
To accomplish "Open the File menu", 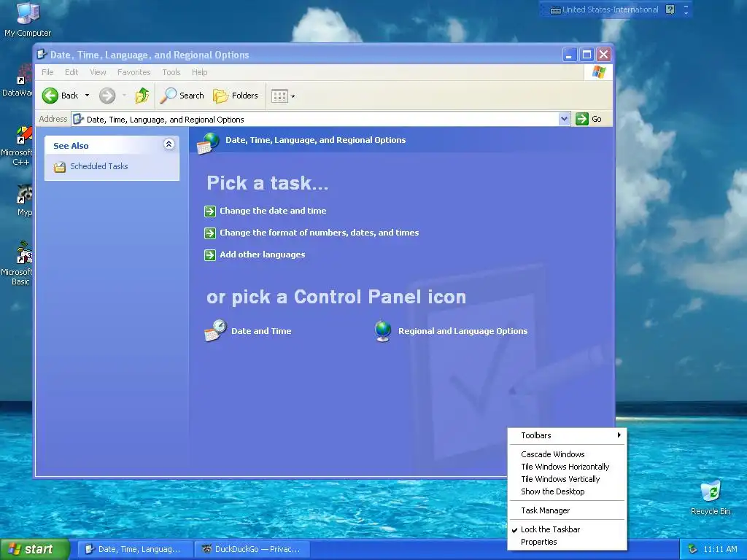I will tap(47, 72).
